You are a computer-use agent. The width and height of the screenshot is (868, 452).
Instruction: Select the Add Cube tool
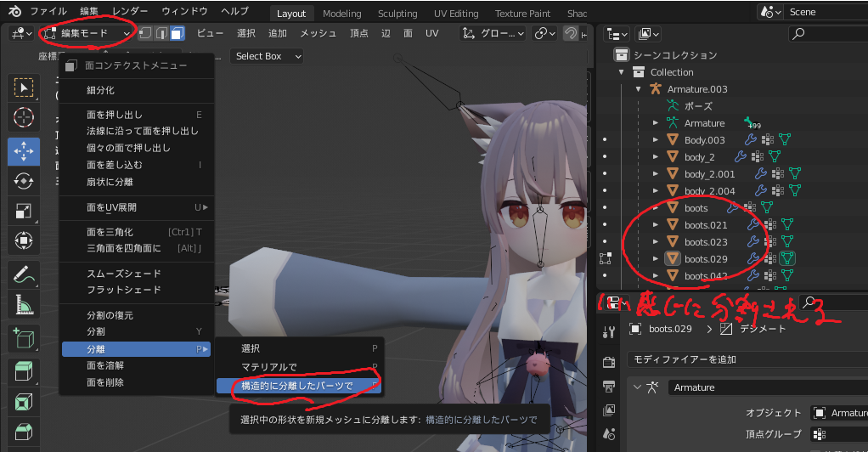pos(23,338)
